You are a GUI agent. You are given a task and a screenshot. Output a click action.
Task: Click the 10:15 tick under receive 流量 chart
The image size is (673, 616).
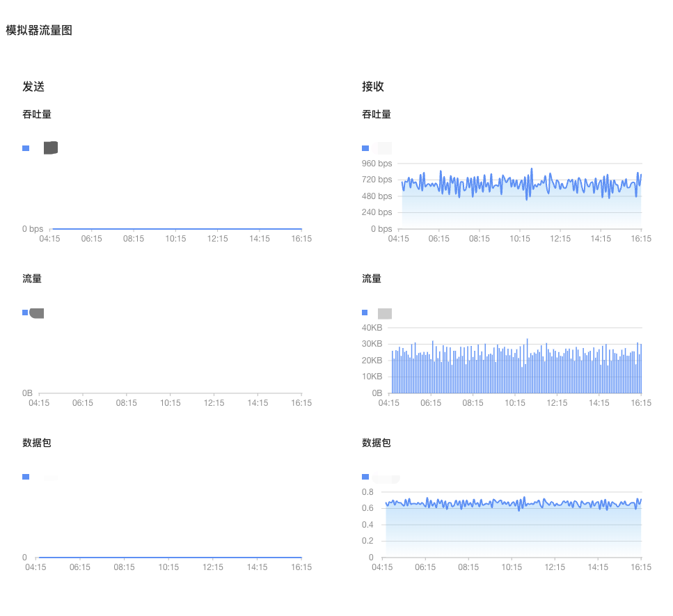click(x=515, y=403)
